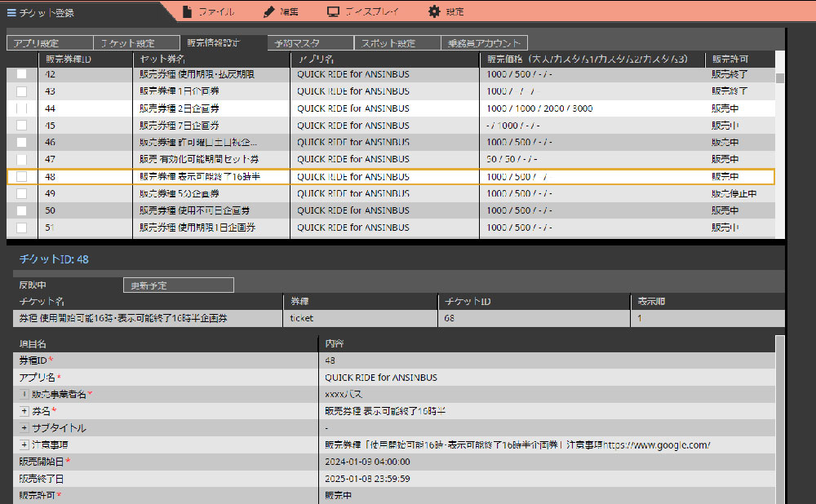
Task: Expand the 券名 item
Action: coord(24,411)
